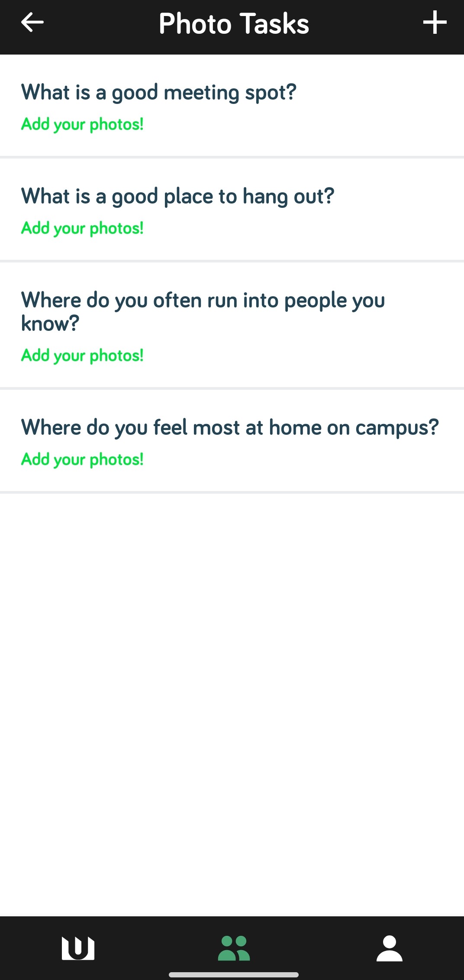This screenshot has height=980, width=464.
Task: Click the empty white area below the task list
Action: point(232,693)
